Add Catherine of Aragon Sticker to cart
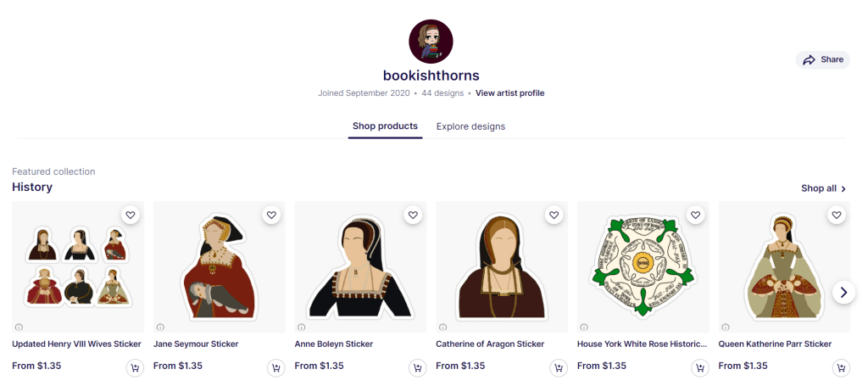This screenshot has width=868, height=386. 558,367
